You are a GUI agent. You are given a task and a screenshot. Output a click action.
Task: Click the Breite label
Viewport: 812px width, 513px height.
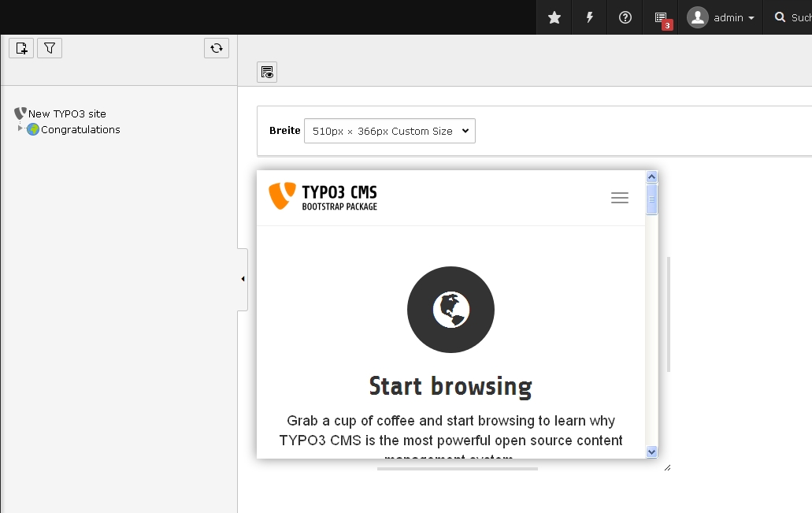click(285, 131)
